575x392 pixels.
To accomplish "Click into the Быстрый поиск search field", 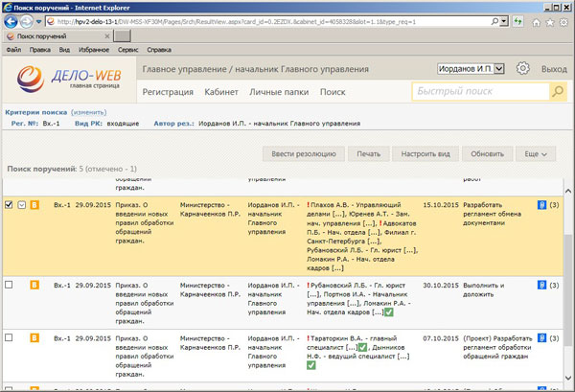I will tap(479, 92).
